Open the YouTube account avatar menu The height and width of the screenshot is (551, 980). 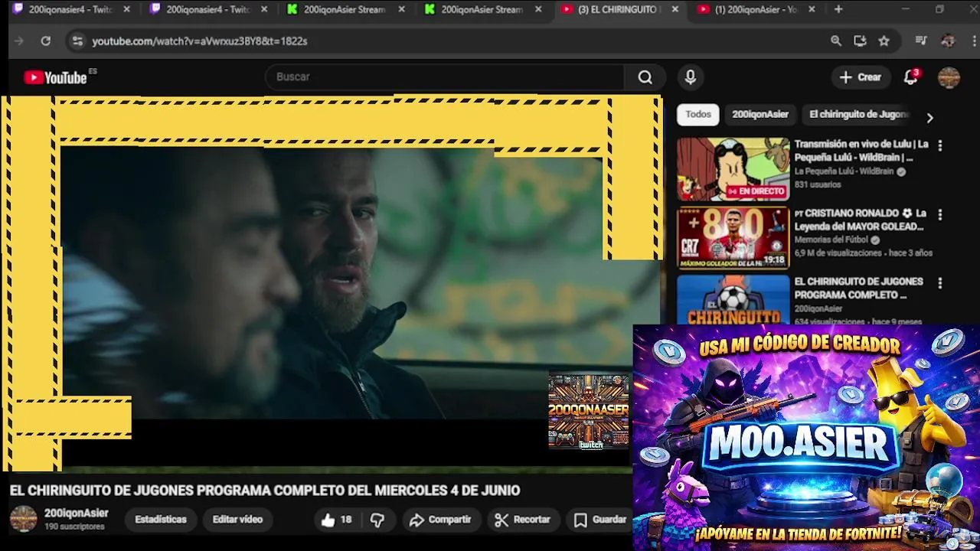tap(949, 77)
